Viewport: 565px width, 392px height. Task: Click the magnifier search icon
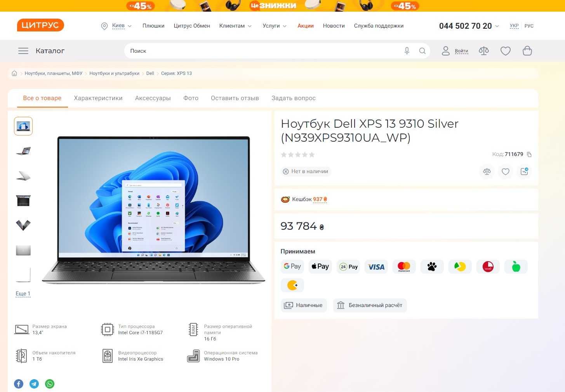tap(422, 51)
